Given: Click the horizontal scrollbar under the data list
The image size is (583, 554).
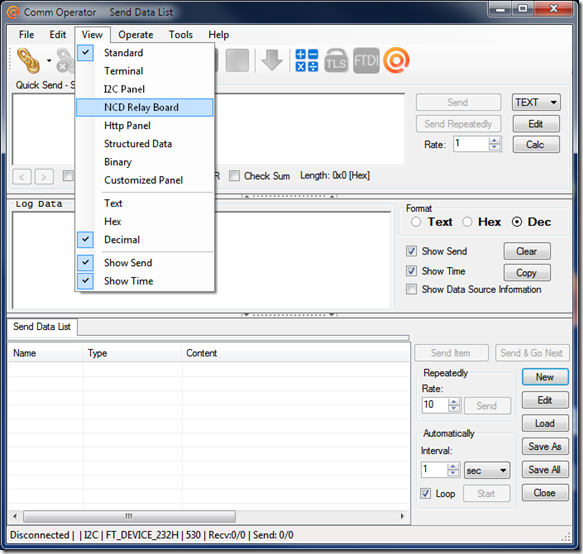Looking at the screenshot, I should [208, 516].
